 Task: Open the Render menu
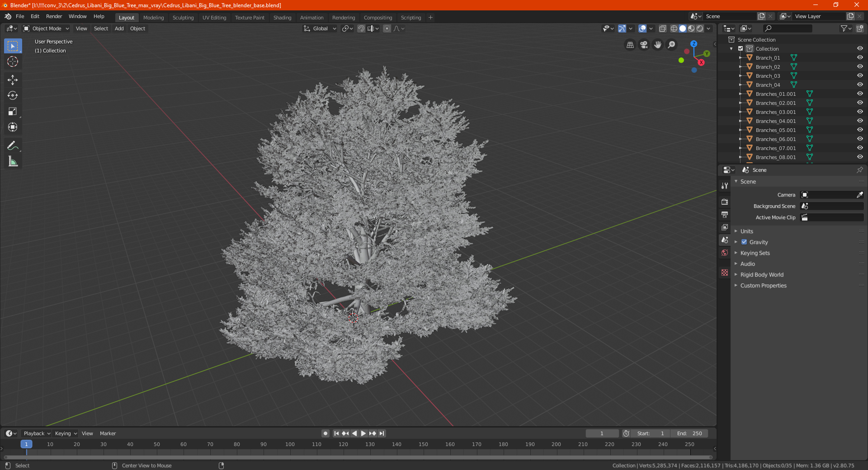click(54, 16)
